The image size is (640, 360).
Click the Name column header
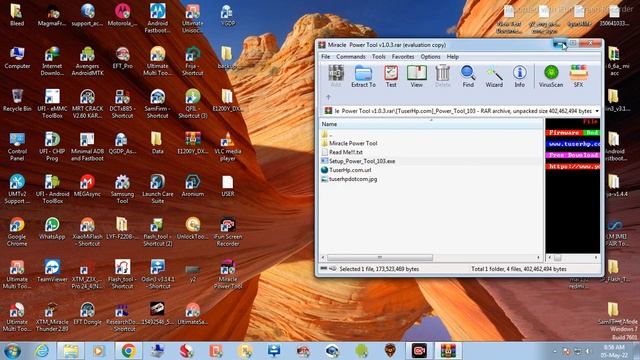pos(431,124)
